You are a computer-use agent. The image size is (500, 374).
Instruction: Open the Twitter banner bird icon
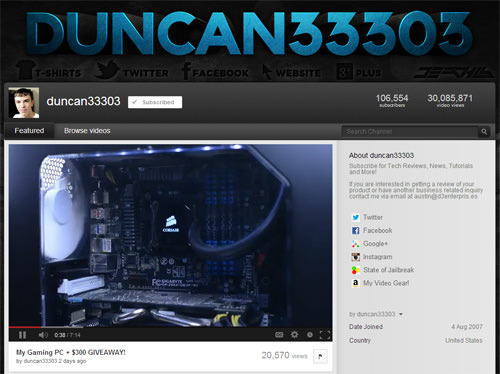point(107,70)
